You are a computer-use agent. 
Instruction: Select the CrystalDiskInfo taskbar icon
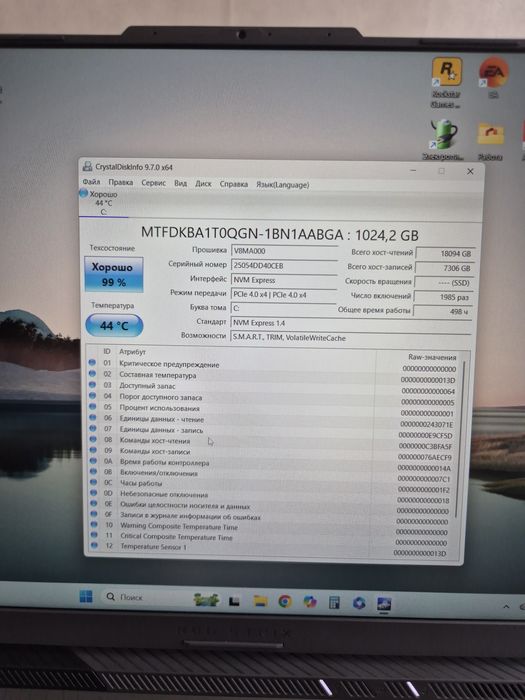coord(384,604)
